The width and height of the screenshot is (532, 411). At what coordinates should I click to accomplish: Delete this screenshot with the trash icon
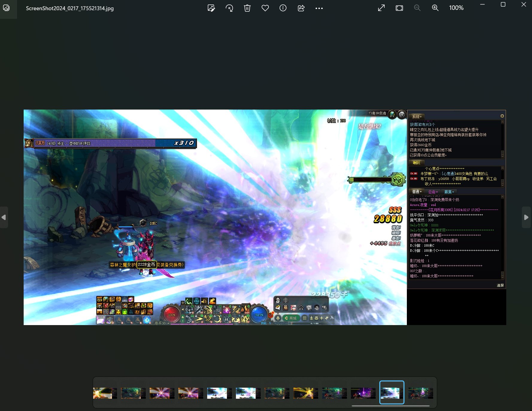[247, 8]
